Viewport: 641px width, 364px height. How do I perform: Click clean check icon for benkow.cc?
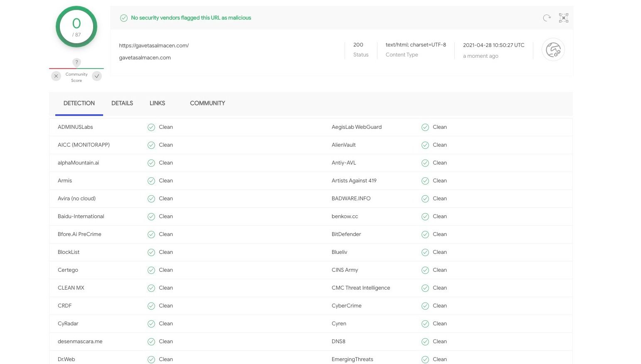pos(425,217)
